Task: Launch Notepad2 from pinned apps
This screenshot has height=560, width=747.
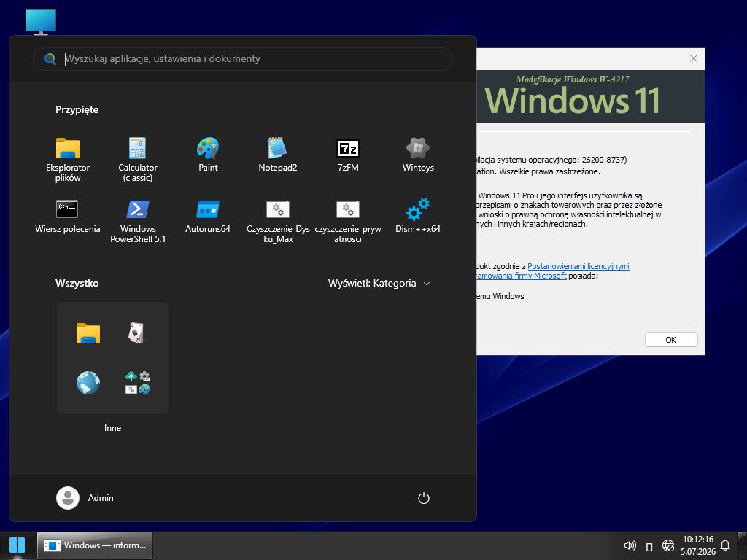Action: pos(278,155)
